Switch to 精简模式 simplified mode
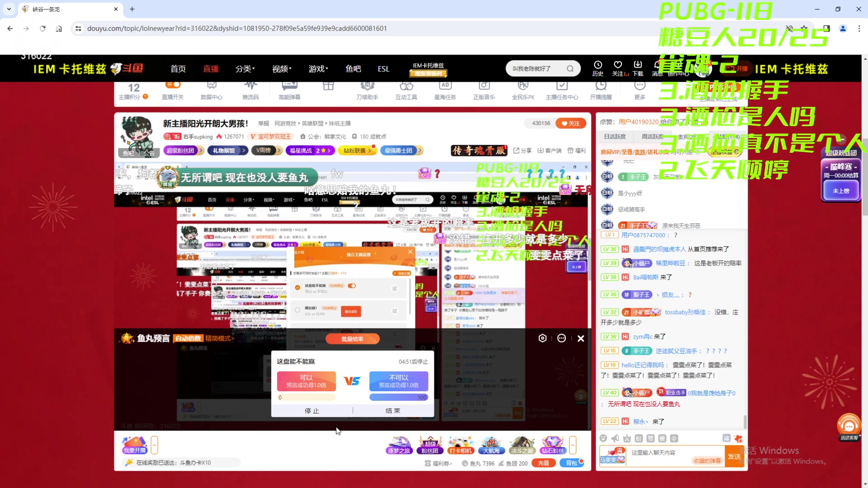868x488 pixels. (220, 338)
